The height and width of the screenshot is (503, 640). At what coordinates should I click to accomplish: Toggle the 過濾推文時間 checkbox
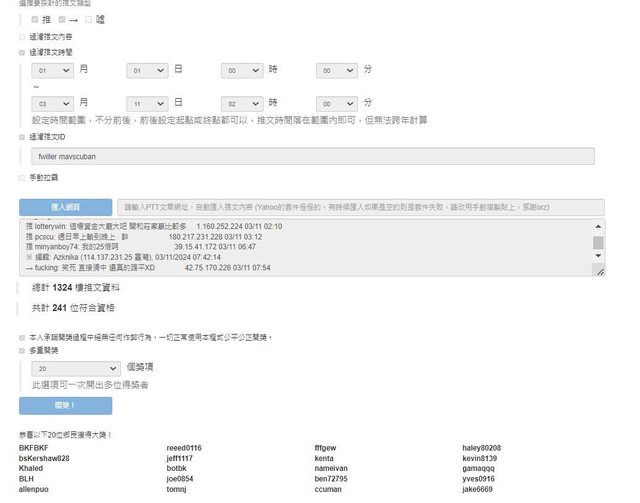[23, 51]
